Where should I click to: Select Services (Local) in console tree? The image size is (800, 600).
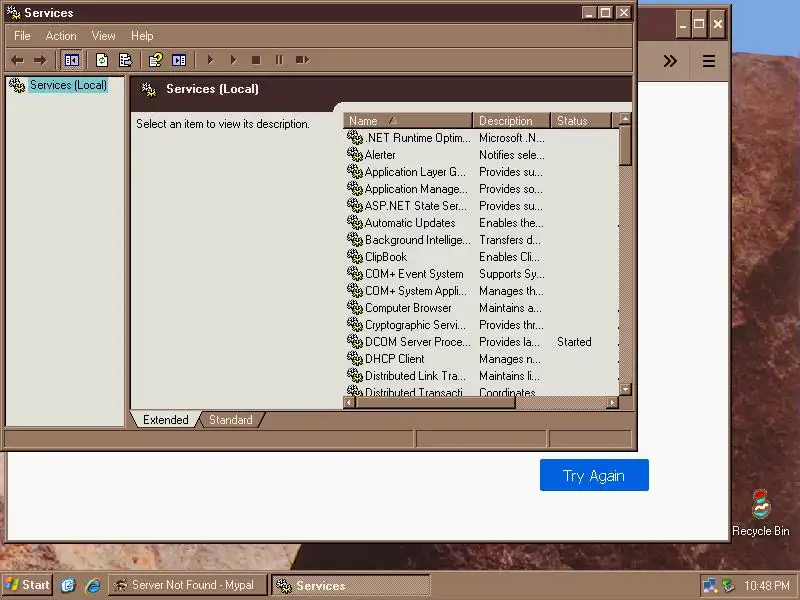point(68,85)
